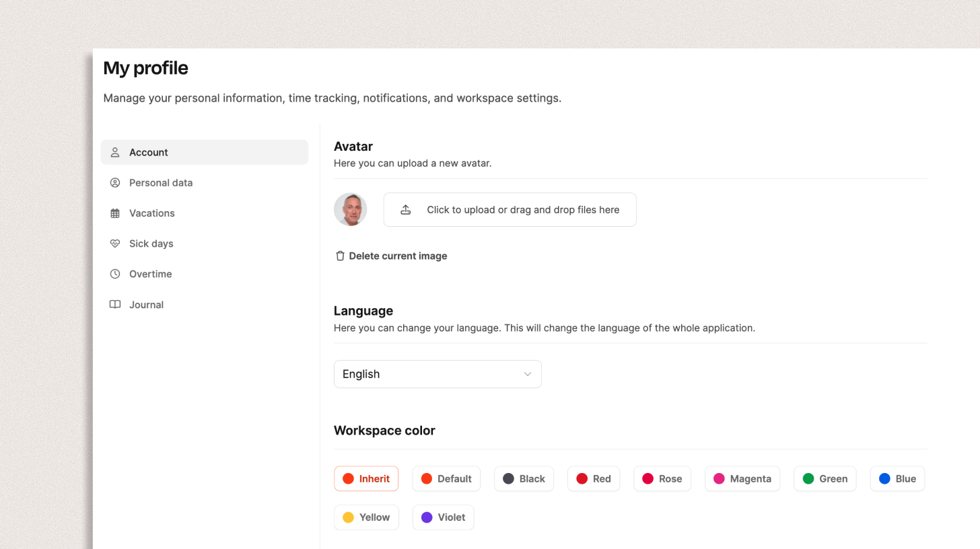
Task: Select the Blue workspace color
Action: click(x=898, y=479)
